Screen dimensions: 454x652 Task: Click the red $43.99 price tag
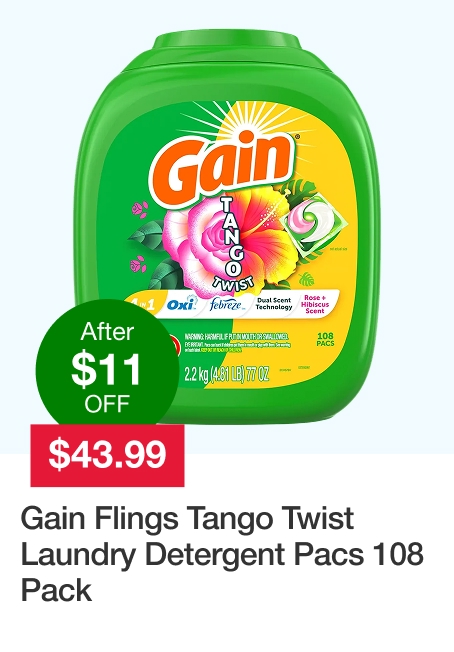107,455
